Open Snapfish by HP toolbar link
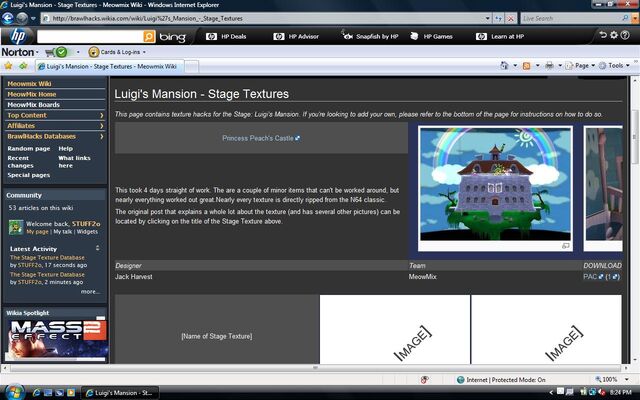 (x=371, y=36)
